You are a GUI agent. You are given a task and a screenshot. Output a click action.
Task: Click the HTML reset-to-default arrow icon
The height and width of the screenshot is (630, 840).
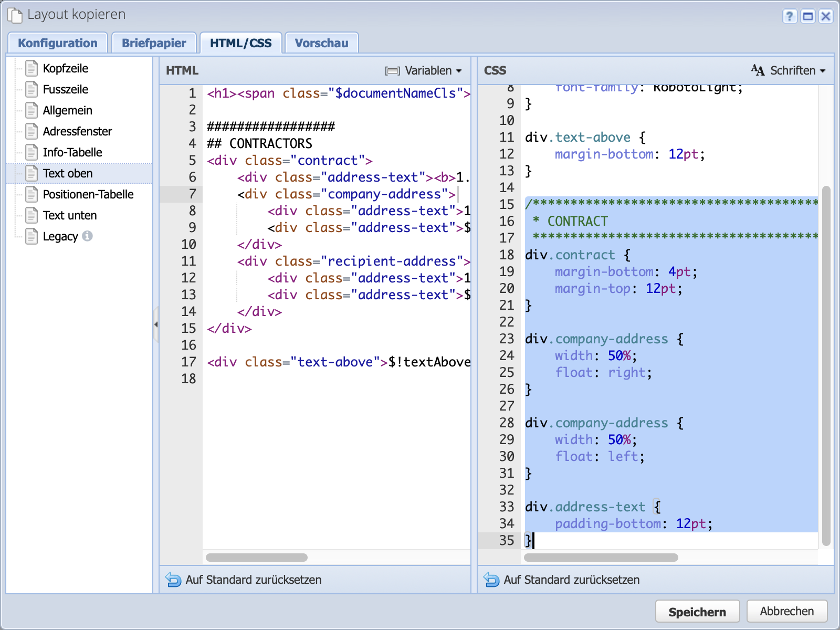click(x=173, y=580)
